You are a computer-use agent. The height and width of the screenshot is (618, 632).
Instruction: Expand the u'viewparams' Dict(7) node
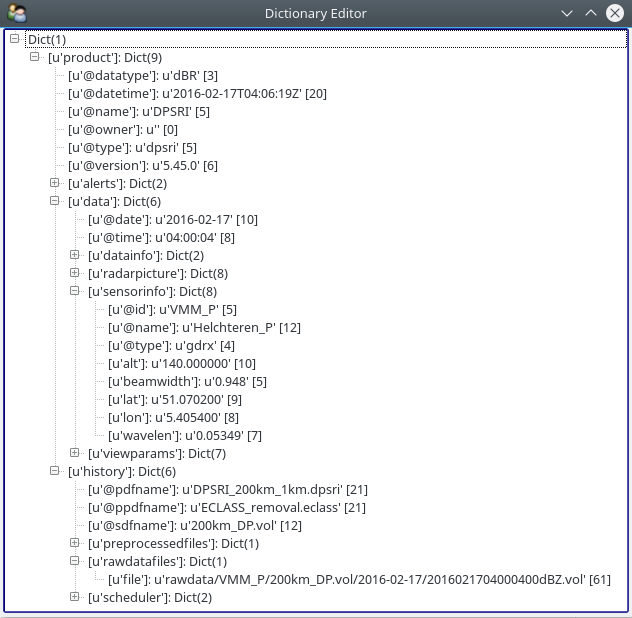click(x=75, y=453)
